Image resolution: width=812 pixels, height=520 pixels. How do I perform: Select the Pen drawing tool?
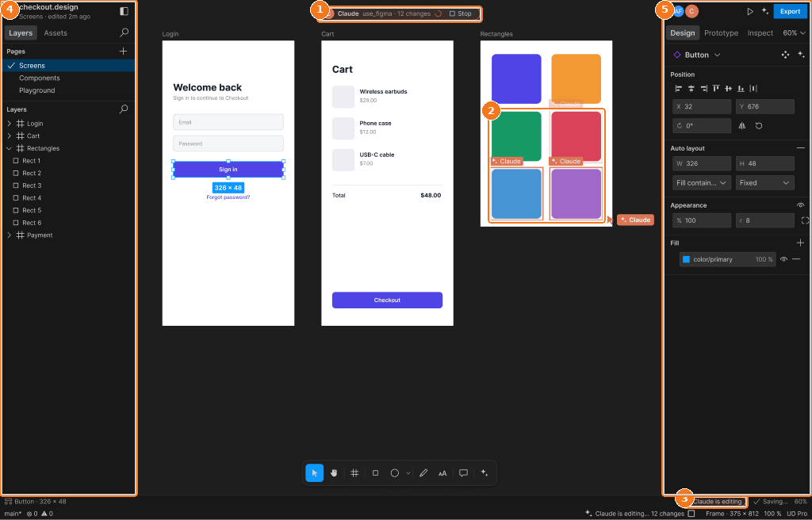pyautogui.click(x=423, y=473)
